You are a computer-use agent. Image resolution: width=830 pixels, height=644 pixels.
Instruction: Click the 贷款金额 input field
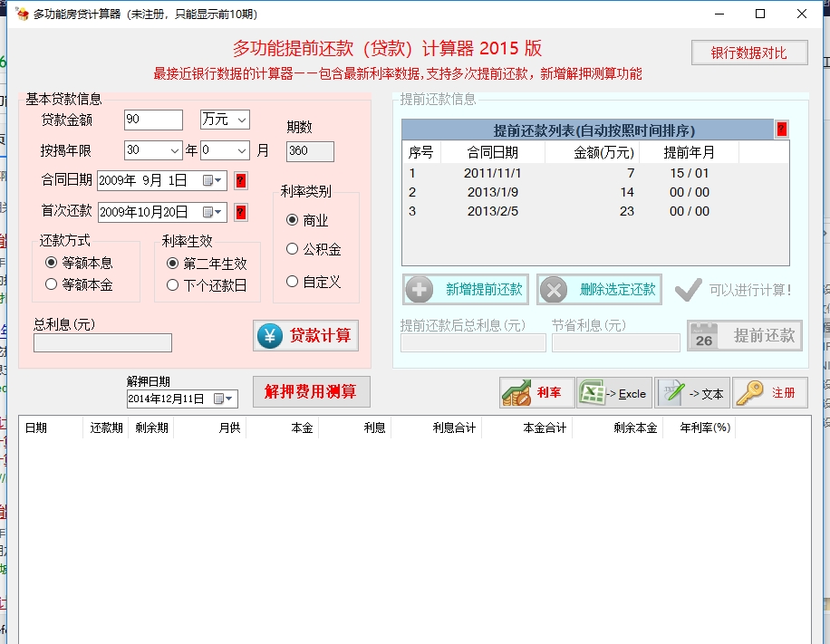(153, 120)
